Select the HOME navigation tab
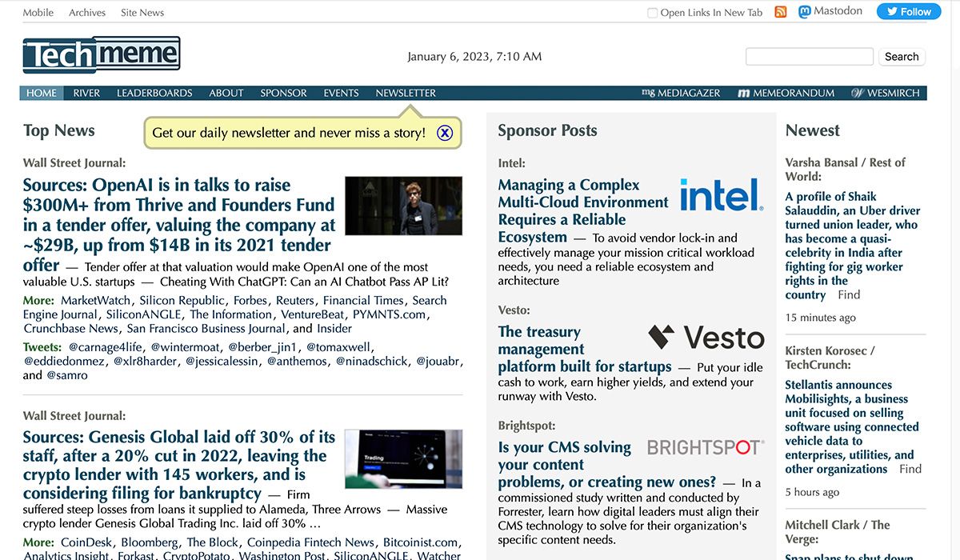Screen dimensions: 960x560 (x=42, y=93)
